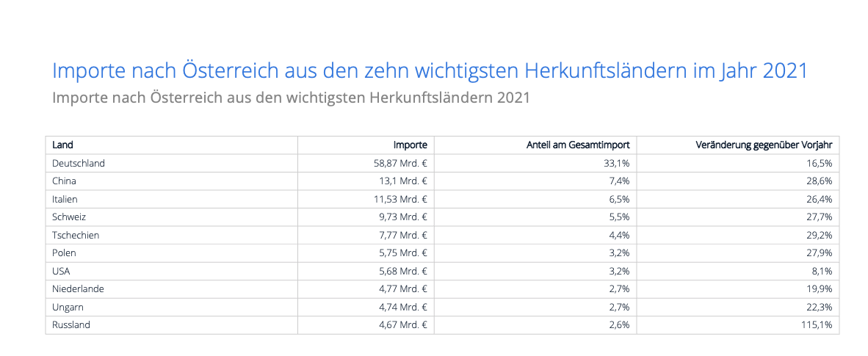Screen dimensions: 868x356
Task: Click the Polen row label
Action: pyautogui.click(x=65, y=253)
